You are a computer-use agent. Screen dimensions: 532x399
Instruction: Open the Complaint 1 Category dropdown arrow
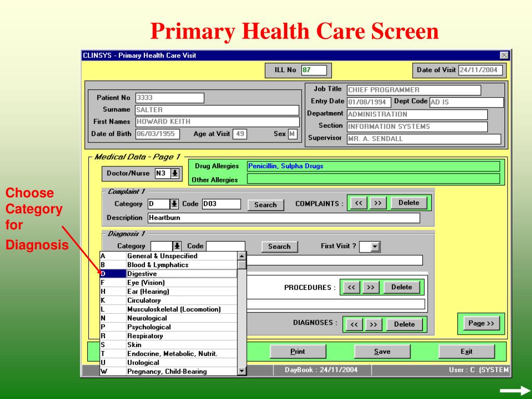[x=174, y=204]
